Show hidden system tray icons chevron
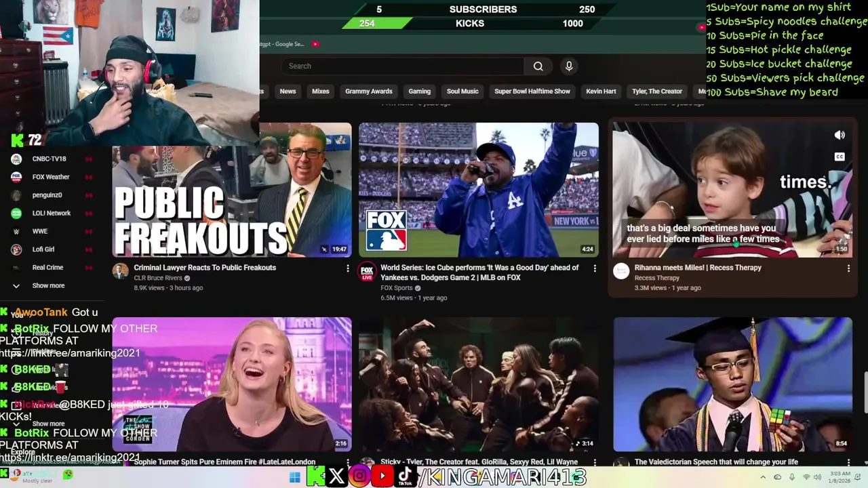This screenshot has height=488, width=868. pyautogui.click(x=762, y=477)
